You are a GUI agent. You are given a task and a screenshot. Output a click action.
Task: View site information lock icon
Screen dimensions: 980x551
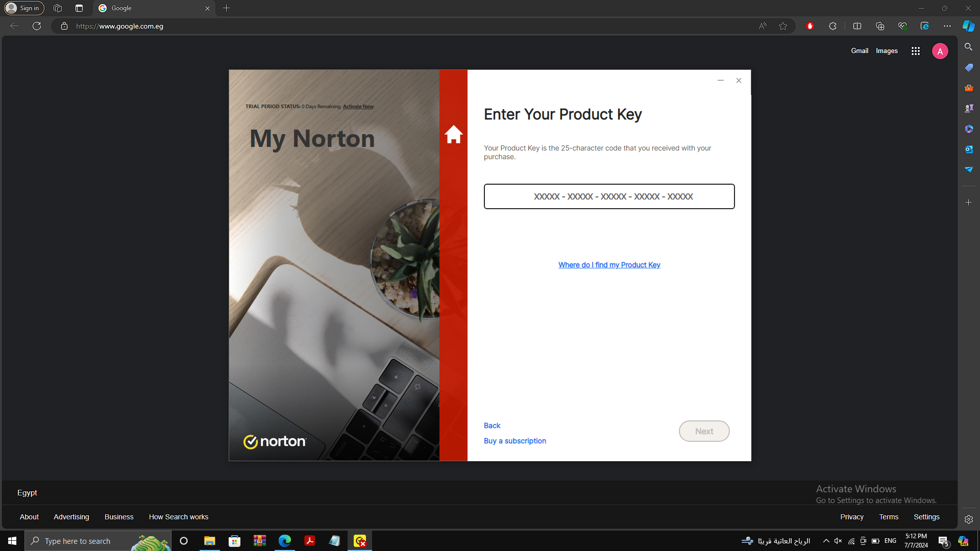point(64,26)
